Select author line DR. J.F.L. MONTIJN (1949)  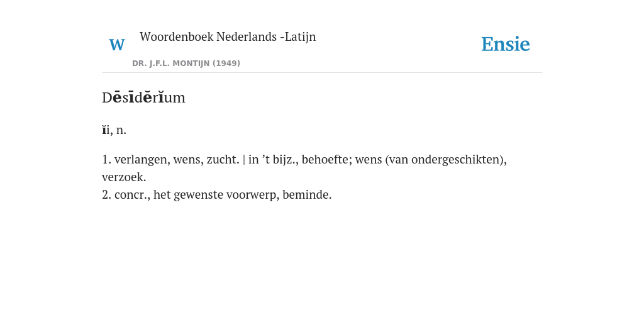[x=186, y=64]
